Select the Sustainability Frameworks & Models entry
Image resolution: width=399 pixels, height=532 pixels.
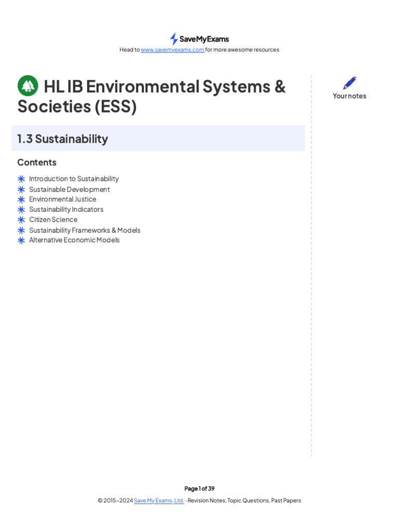click(85, 230)
